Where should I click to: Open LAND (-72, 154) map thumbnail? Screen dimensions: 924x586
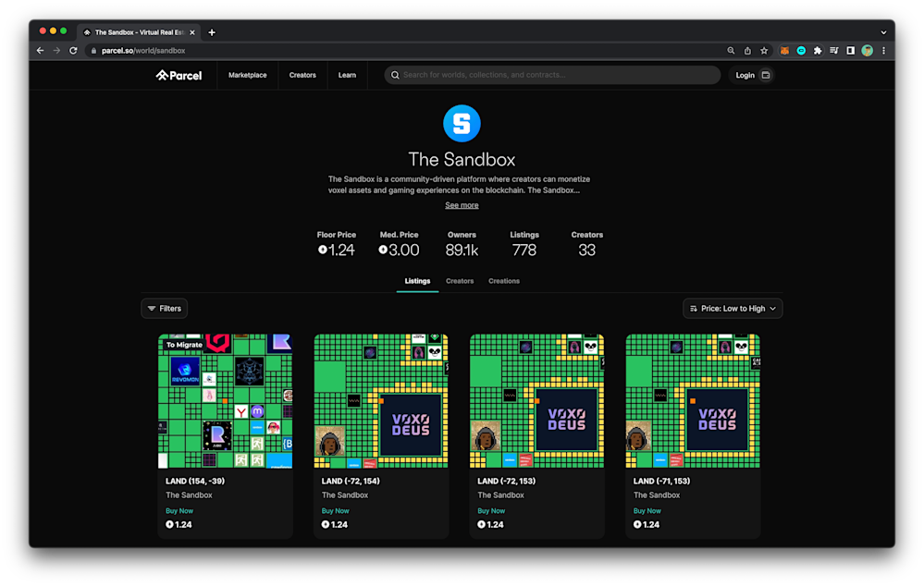click(x=381, y=401)
